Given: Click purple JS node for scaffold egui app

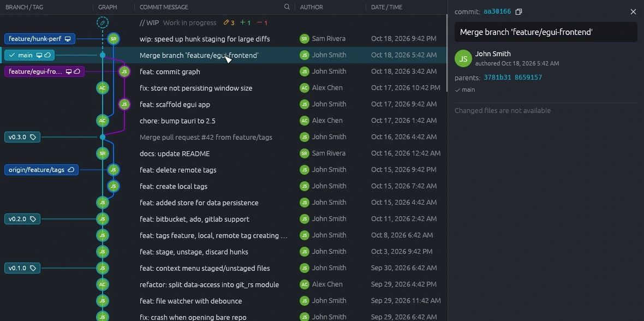Looking at the screenshot, I should pos(124,104).
